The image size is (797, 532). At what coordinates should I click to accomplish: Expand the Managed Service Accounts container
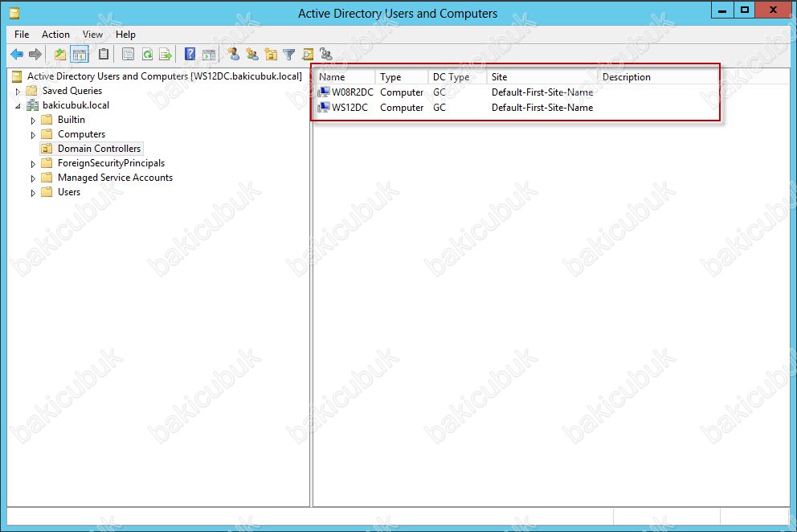click(33, 178)
